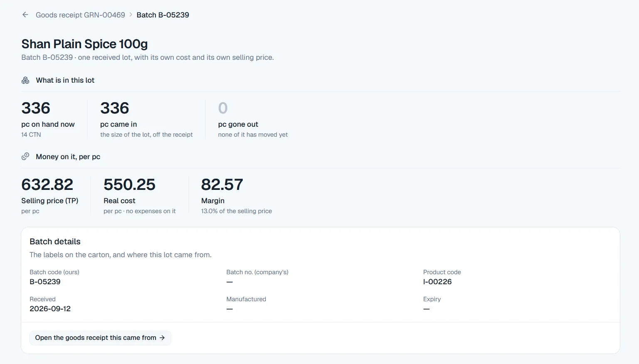Image resolution: width=639 pixels, height=364 pixels.
Task: Click 13.0% of the selling price text
Action: pos(237,211)
